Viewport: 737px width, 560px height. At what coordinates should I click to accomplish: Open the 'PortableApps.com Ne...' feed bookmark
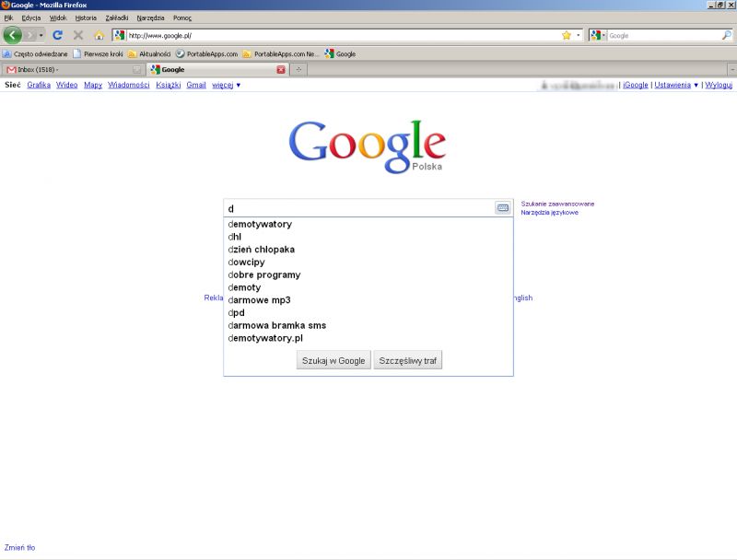pyautogui.click(x=281, y=54)
